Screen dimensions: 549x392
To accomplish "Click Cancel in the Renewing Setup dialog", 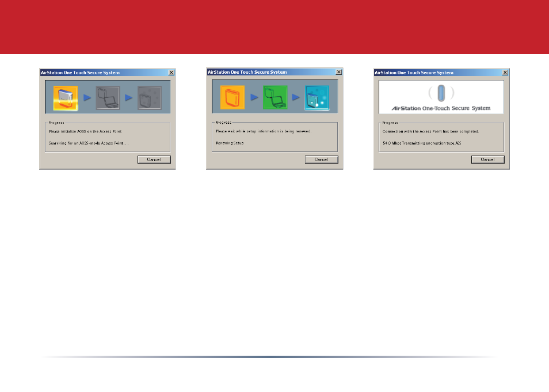I will [x=322, y=160].
